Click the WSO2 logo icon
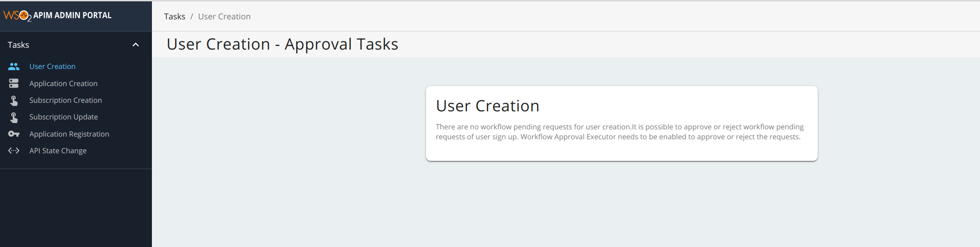Image resolution: width=980 pixels, height=247 pixels. pos(17,15)
